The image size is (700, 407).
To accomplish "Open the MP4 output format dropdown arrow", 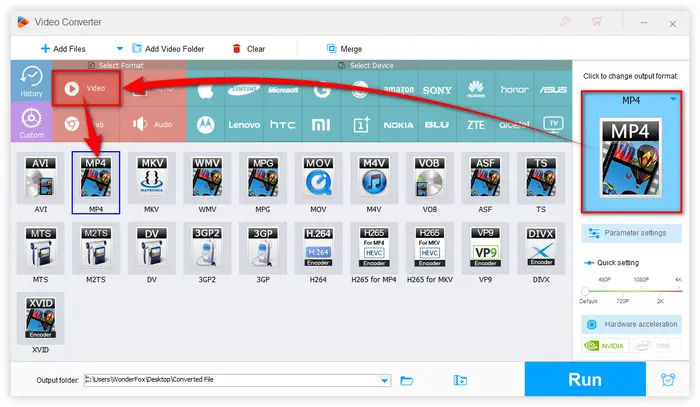I will (673, 100).
